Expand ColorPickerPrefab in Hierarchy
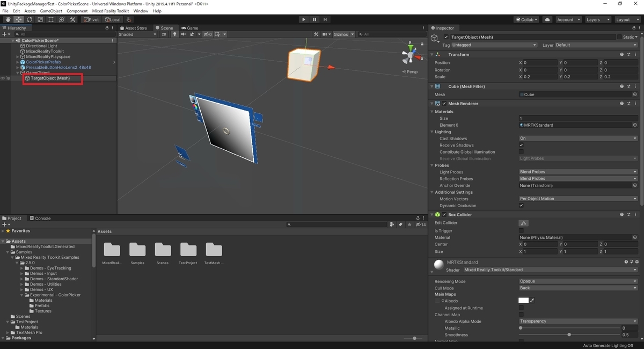This screenshot has width=644, height=349. (x=18, y=62)
